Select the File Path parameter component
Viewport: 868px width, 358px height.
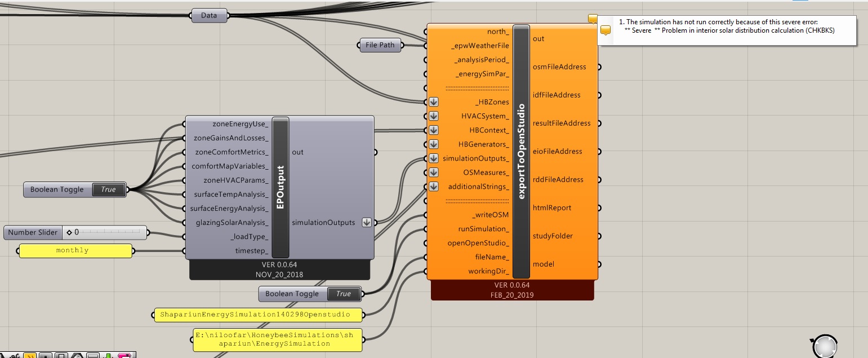tap(380, 46)
